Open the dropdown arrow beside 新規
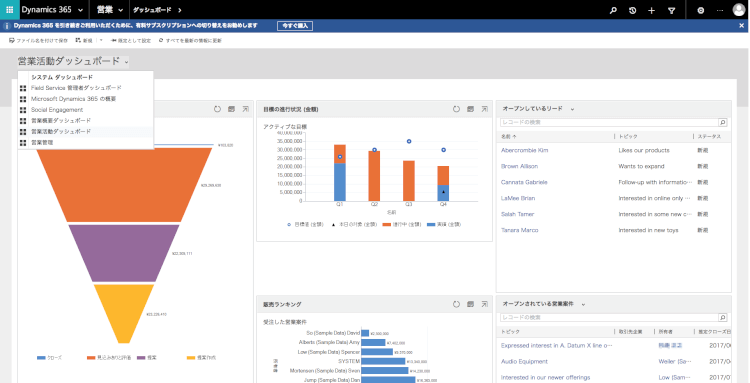750x383 pixels. coord(101,41)
